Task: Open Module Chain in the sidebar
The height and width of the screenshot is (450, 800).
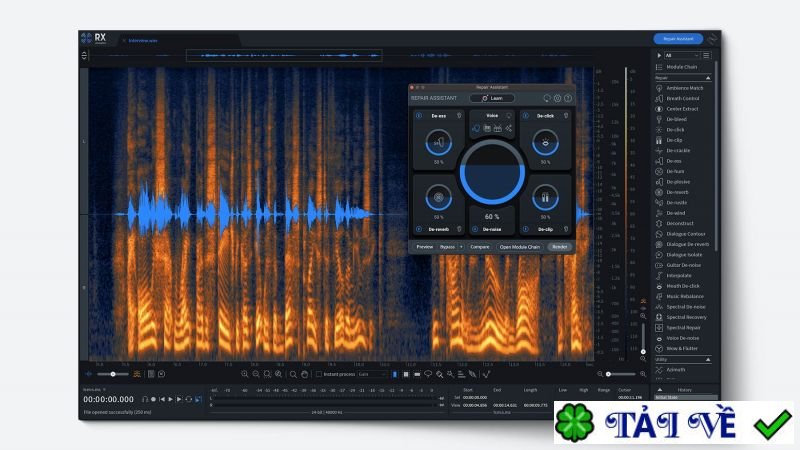Action: tap(677, 67)
